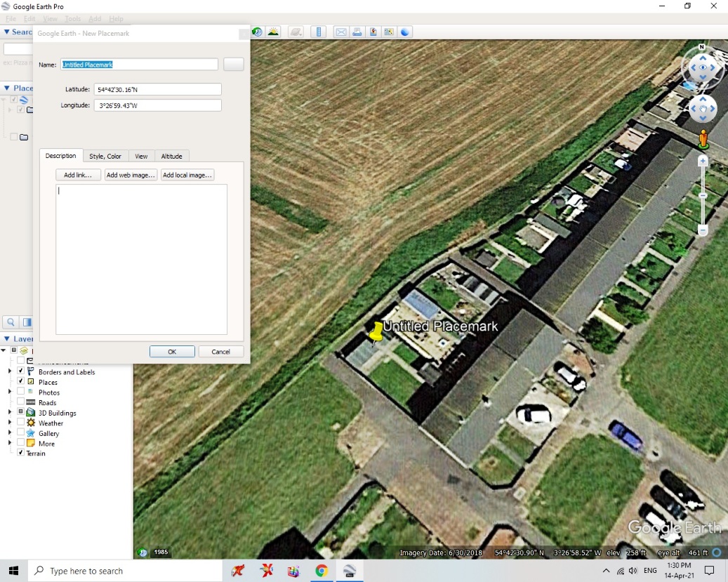
Task: Click the magnifier search button in Places panel
Action: coord(11,322)
